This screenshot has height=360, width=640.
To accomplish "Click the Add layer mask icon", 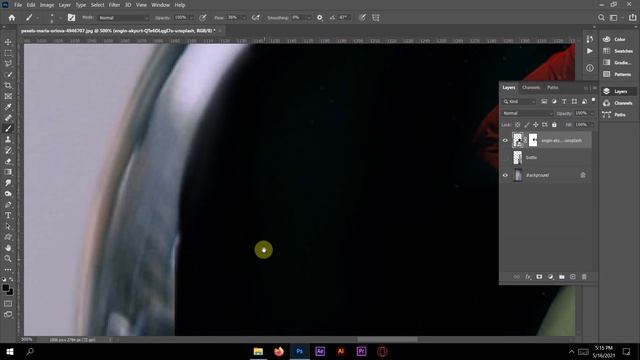I will tap(539, 277).
